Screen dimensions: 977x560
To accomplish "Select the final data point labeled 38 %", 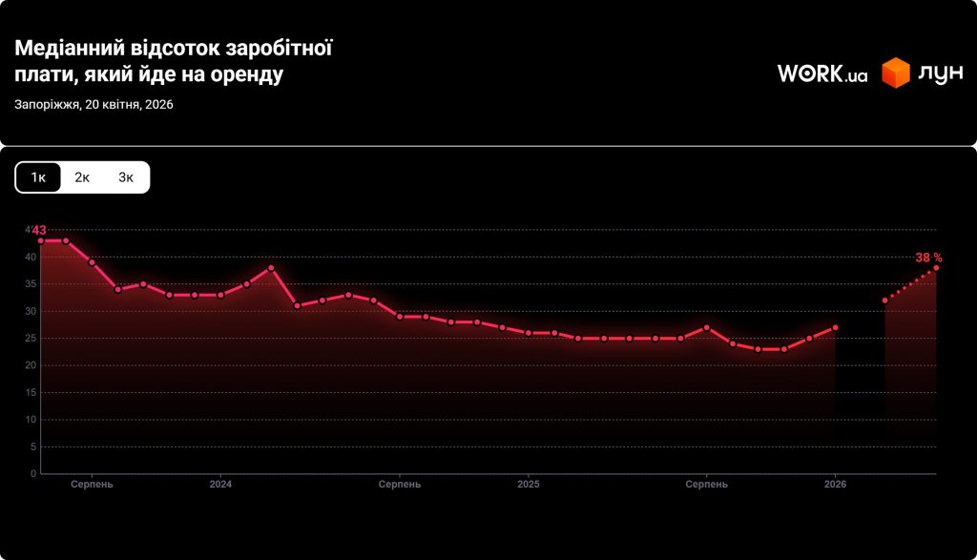I will click(x=936, y=267).
